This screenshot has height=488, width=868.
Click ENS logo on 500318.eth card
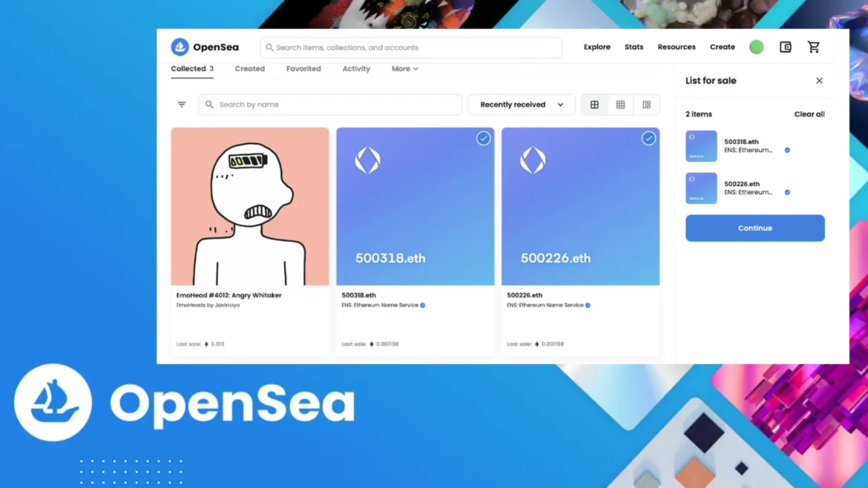[x=367, y=160]
